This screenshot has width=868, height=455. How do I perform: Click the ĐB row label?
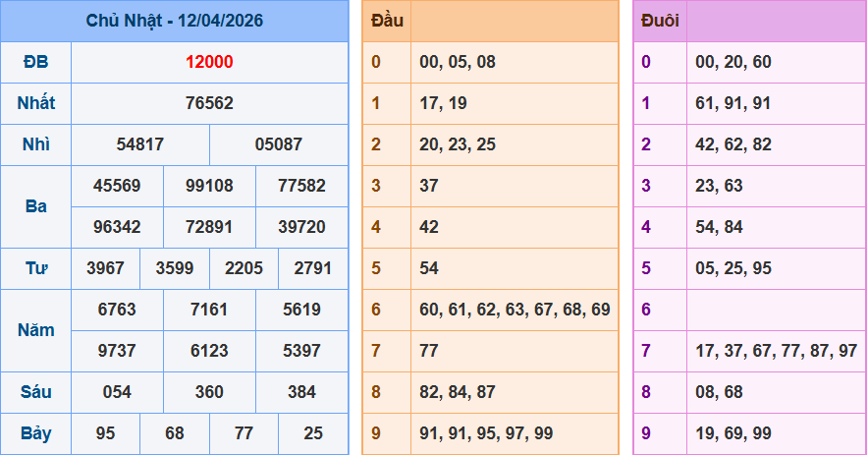35,62
